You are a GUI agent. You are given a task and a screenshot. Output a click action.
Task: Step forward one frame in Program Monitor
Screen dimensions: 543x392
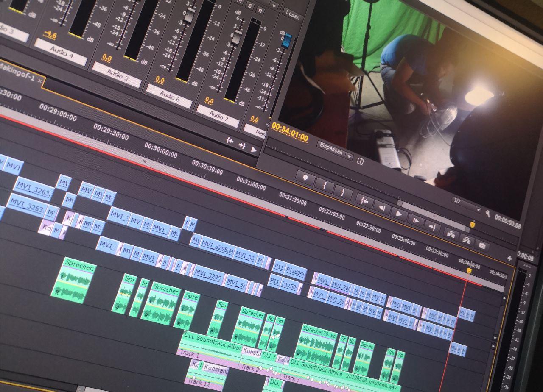click(x=416, y=220)
